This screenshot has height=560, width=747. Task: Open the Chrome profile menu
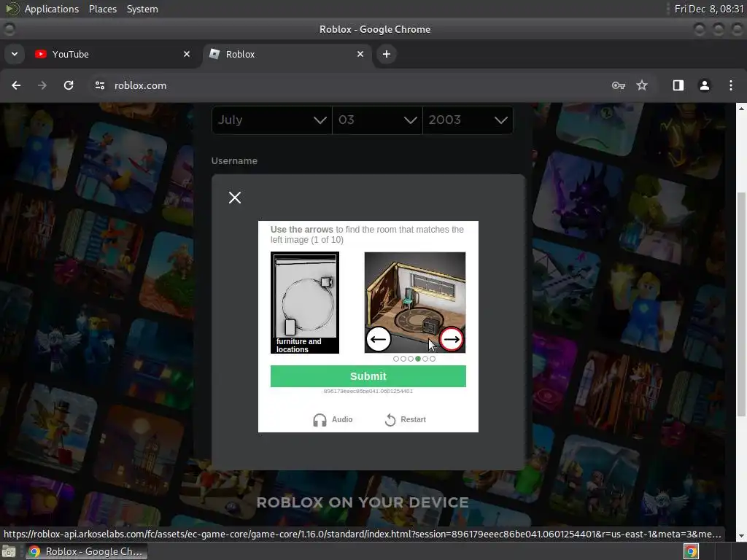pos(704,85)
